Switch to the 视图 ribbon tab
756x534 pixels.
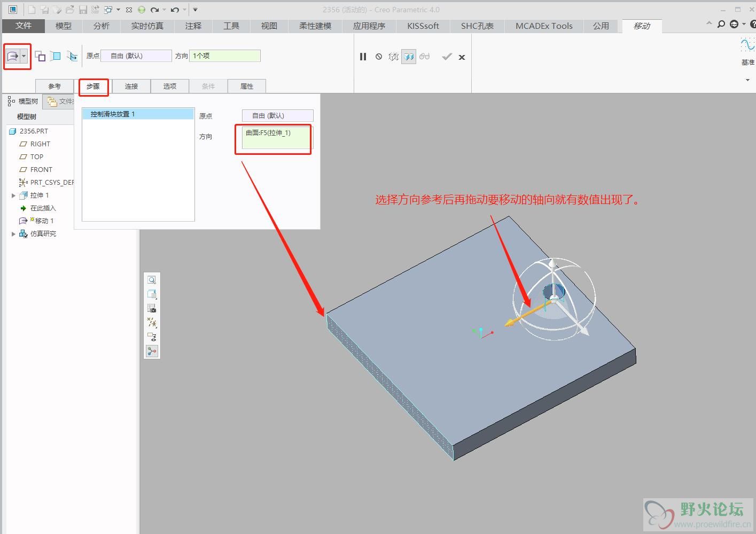(269, 26)
